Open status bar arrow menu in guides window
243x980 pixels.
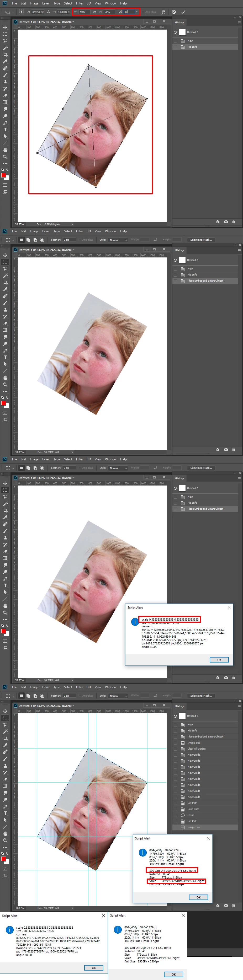[72, 908]
